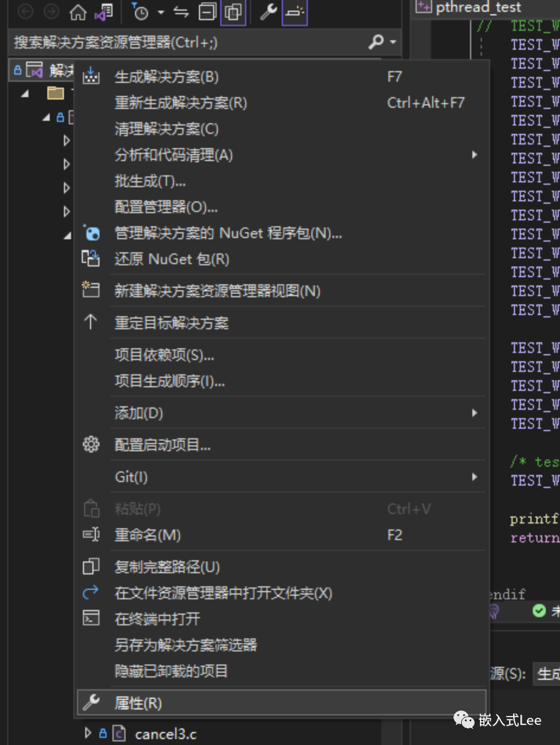The height and width of the screenshot is (745, 560).
Task: Click the switch views Visual Studio icon
Action: point(104,12)
